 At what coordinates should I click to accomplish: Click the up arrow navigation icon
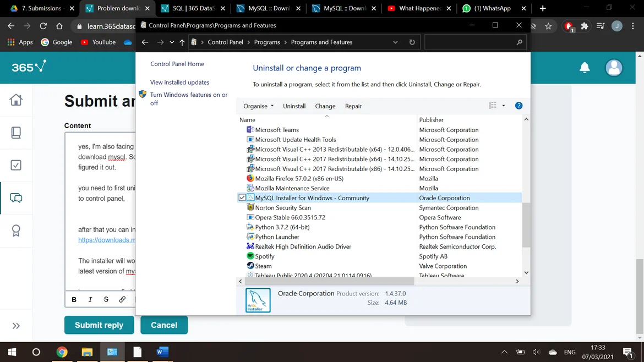coord(182,42)
